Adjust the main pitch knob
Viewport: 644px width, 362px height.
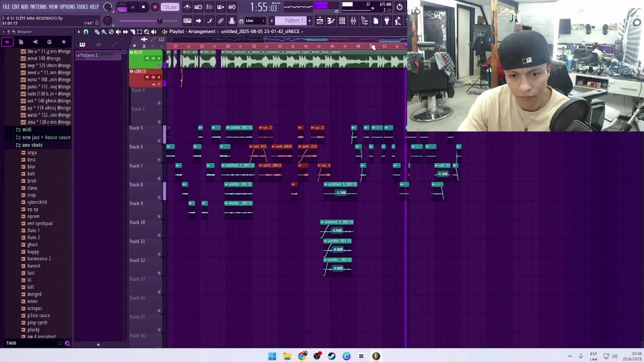coord(108,21)
